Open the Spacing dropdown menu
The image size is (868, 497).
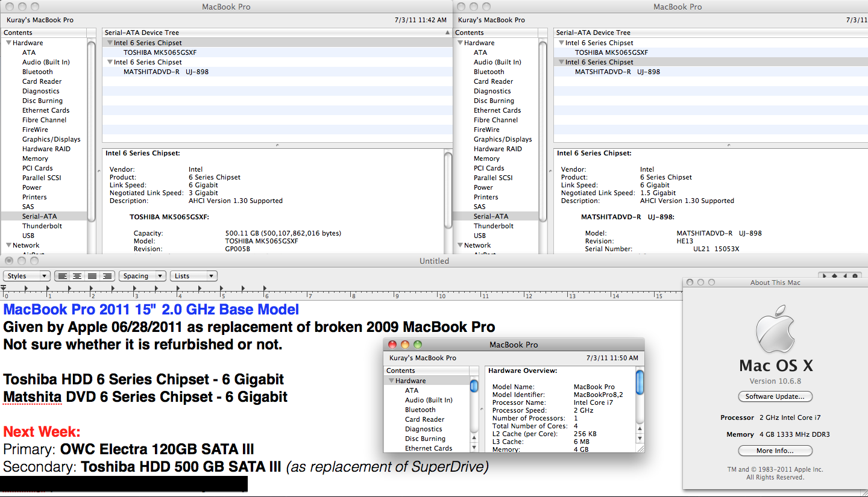[142, 276]
